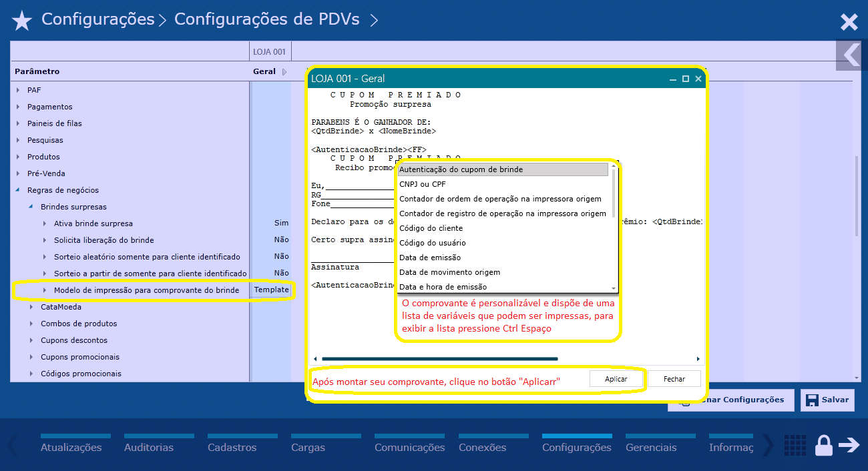Select Solicita liberação do brinde parameter
The image size is (868, 471).
click(104, 240)
